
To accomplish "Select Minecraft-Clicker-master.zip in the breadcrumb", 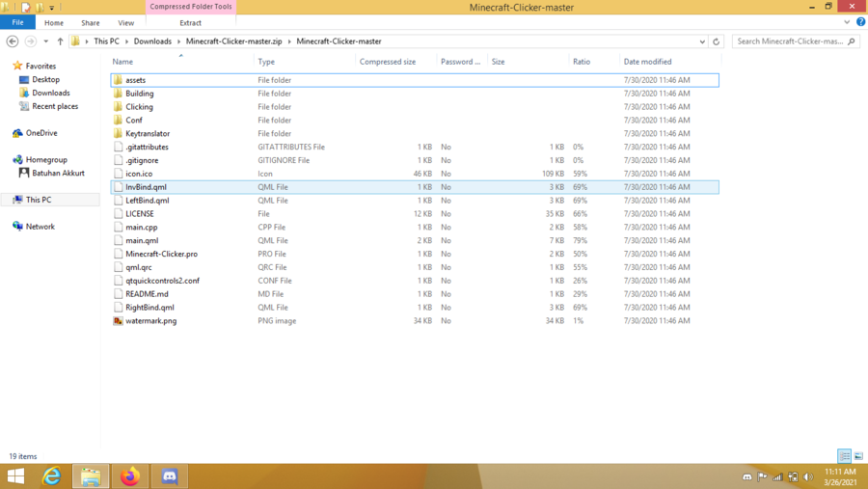I will click(x=233, y=41).
